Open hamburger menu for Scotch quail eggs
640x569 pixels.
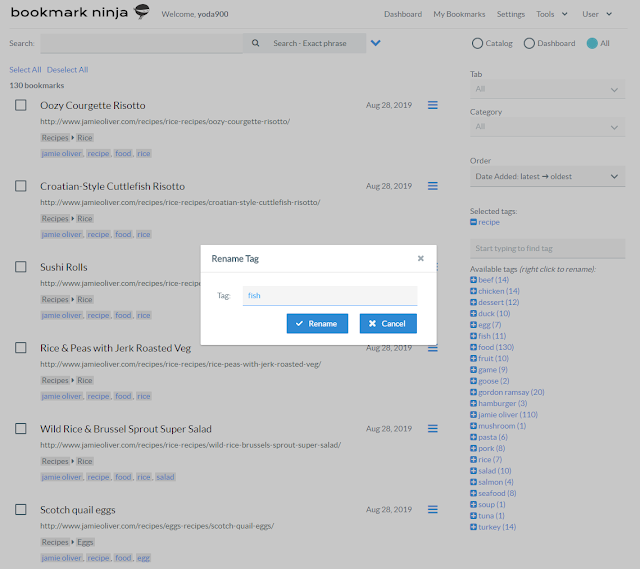433,509
